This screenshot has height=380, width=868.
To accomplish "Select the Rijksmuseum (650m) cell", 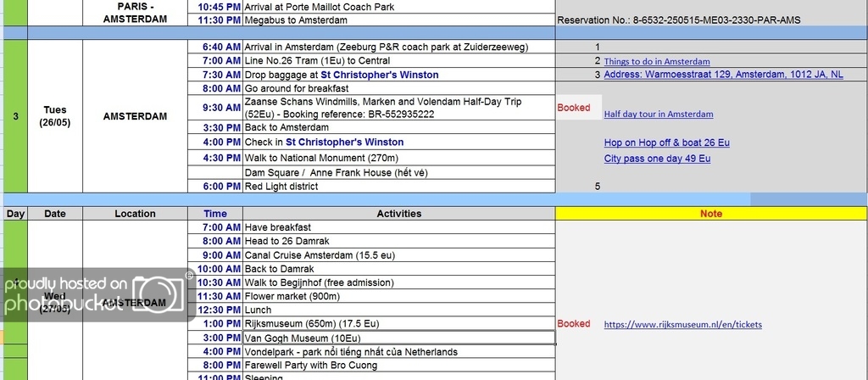I will [x=398, y=323].
